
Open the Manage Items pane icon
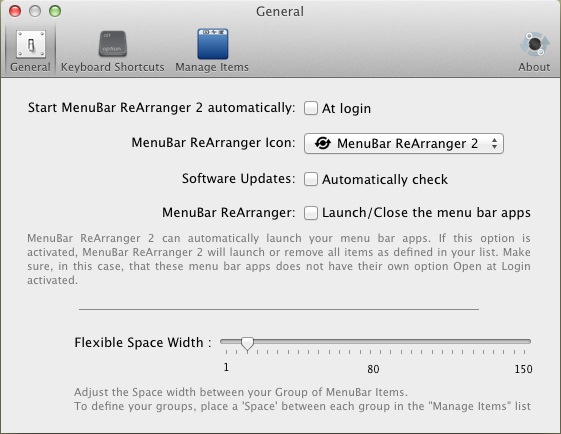(x=213, y=44)
